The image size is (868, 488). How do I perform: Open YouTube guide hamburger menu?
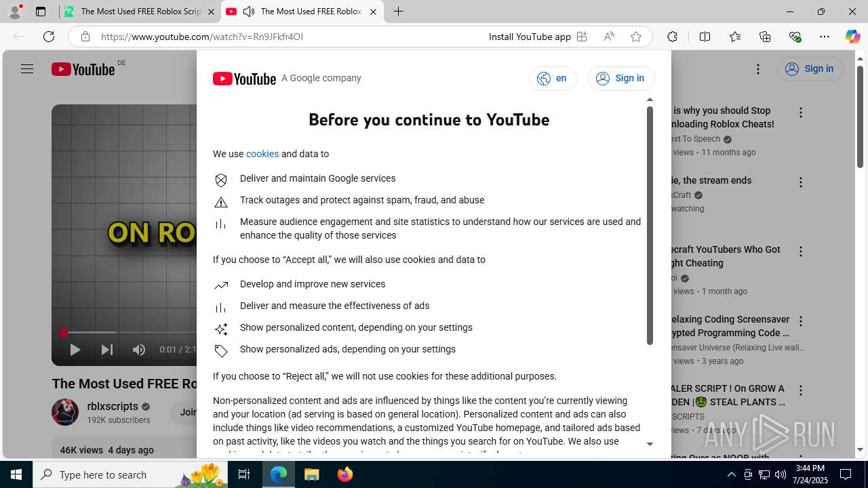[27, 69]
